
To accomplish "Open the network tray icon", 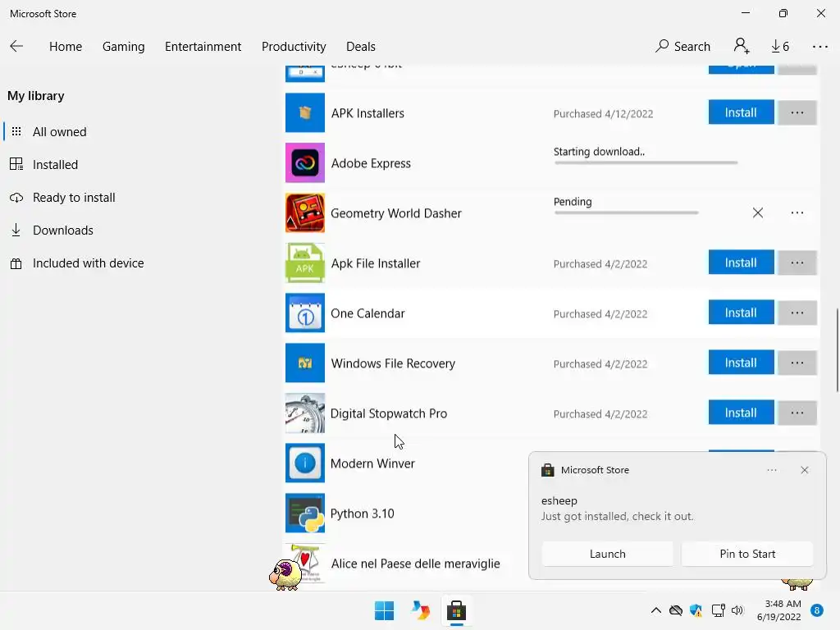I will point(718,610).
